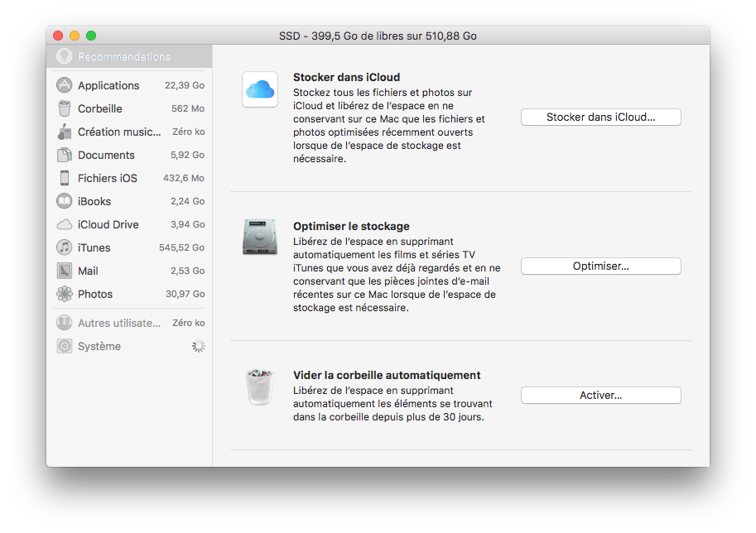Viewport: 756px width, 533px height.
Task: Click the Recommandations lightbulb icon
Action: tap(64, 56)
